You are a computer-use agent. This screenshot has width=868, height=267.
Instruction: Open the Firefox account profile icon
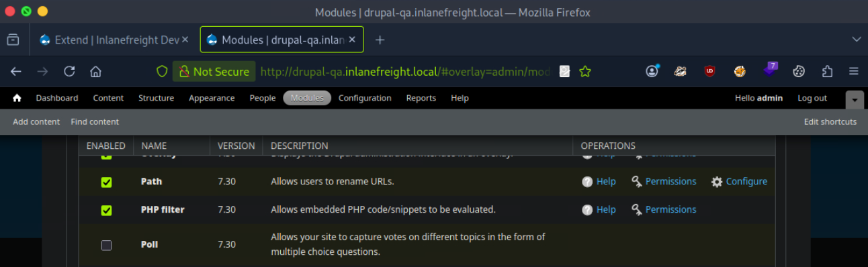pyautogui.click(x=652, y=71)
